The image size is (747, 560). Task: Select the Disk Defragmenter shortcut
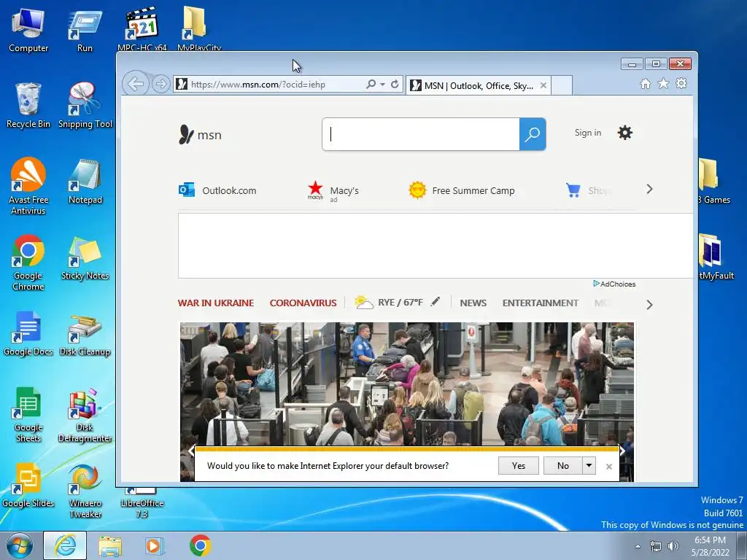[x=85, y=414]
